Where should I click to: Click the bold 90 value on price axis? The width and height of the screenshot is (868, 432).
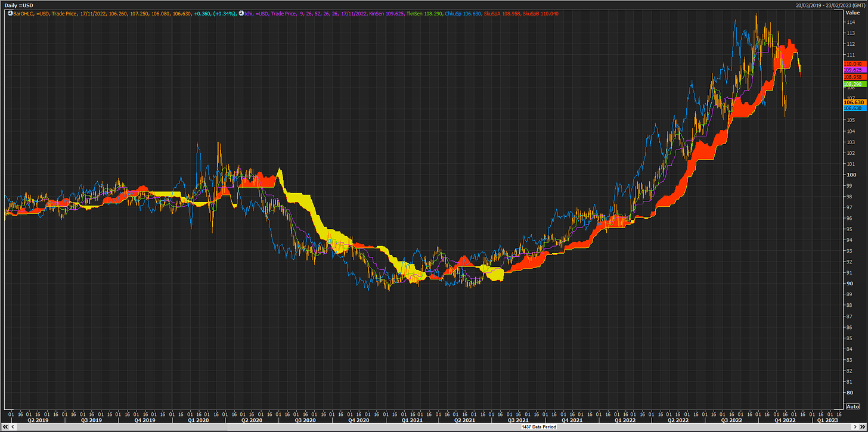click(x=848, y=284)
